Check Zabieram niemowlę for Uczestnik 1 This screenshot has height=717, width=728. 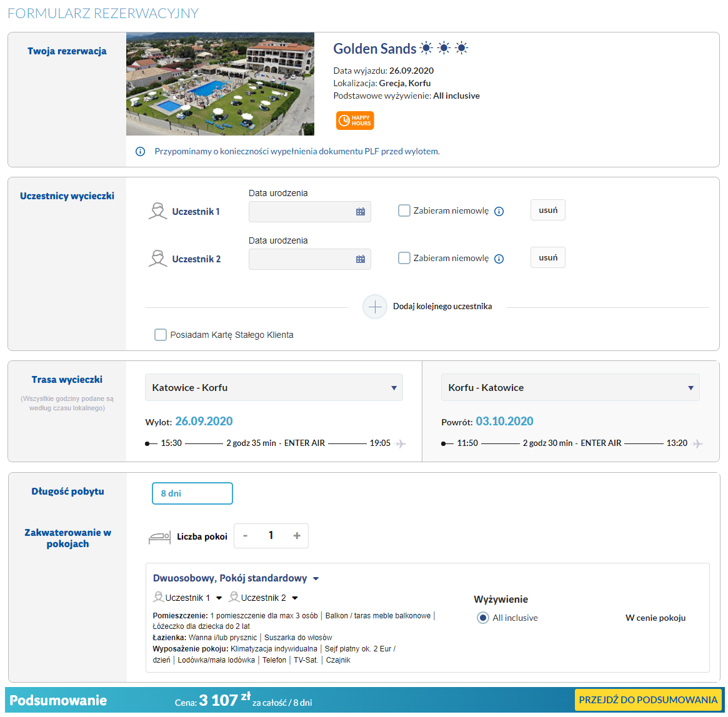404,211
